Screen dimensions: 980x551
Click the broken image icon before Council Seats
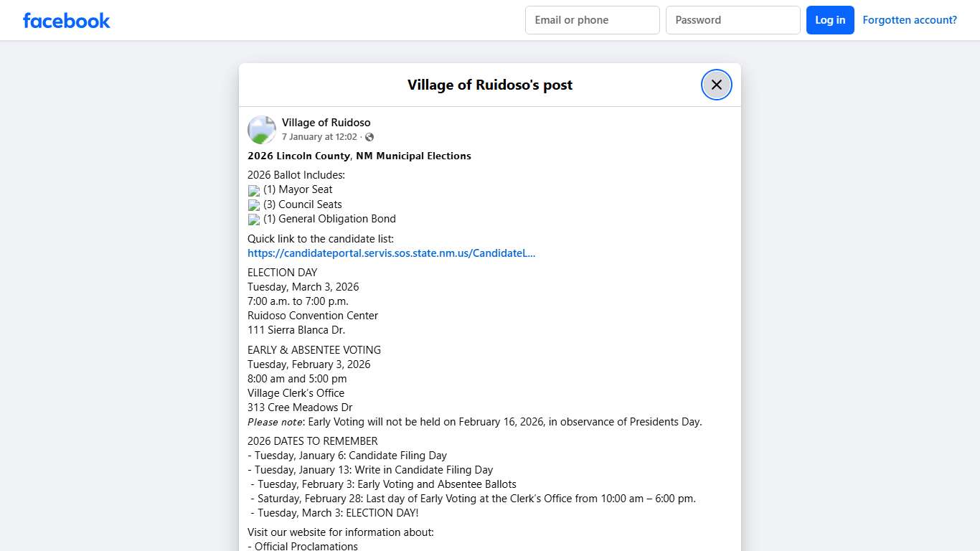point(253,204)
